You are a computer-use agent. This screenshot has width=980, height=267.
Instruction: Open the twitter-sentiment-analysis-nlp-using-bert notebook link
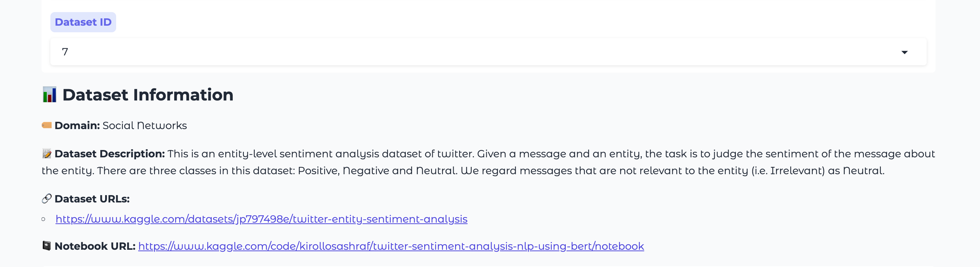391,246
